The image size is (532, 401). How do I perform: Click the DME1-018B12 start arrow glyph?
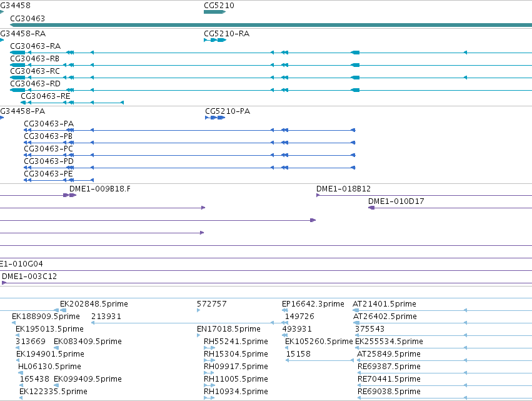coord(318,195)
